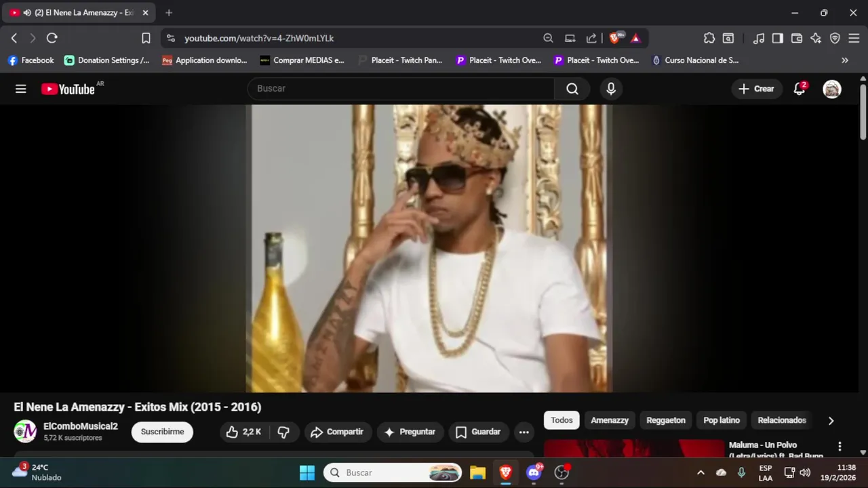
Task: Open the Facebook bookmark
Action: click(x=31, y=60)
